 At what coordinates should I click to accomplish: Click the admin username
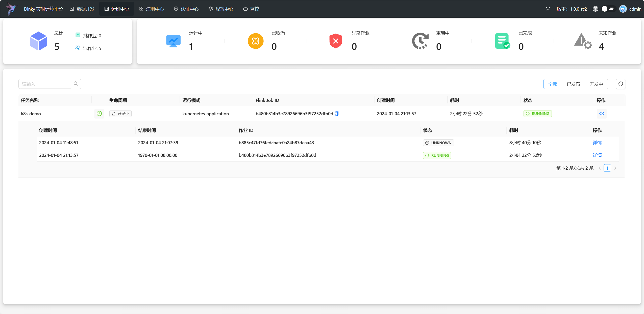635,9
